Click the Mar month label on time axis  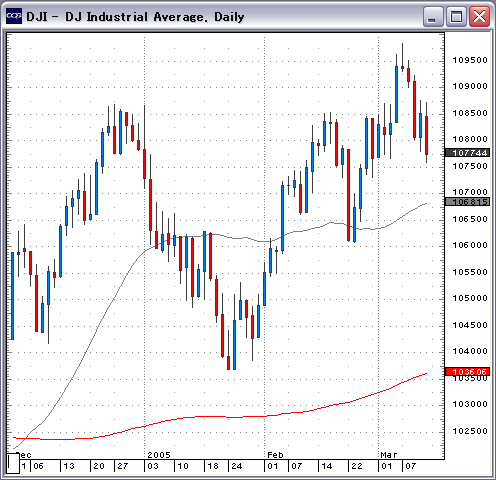(x=389, y=455)
